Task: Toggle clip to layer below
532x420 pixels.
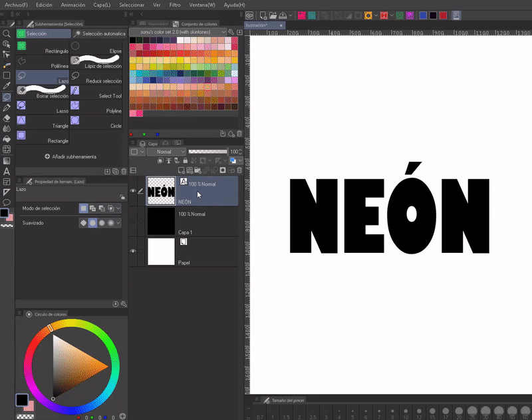Action: pos(160,160)
